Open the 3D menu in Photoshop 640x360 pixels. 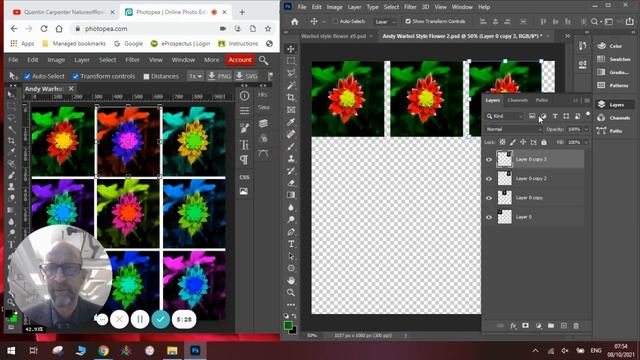pyautogui.click(x=425, y=7)
